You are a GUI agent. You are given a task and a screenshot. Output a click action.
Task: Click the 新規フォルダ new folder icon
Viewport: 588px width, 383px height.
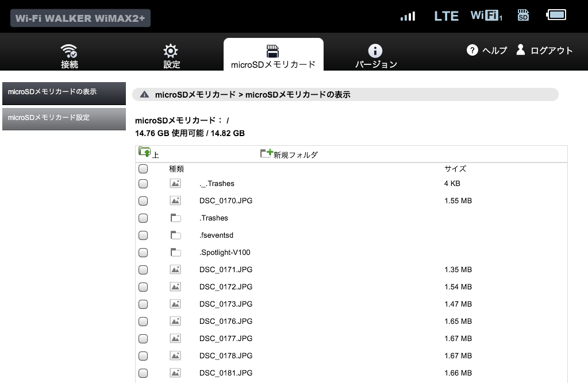[x=266, y=153]
